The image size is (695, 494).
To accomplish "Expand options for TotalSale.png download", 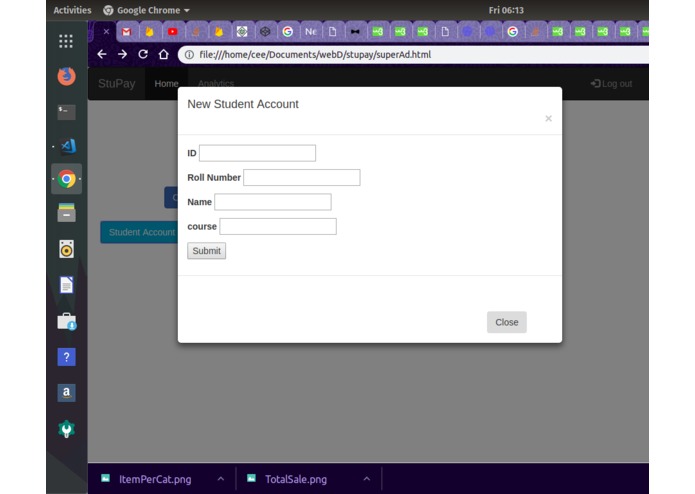I will click(367, 478).
